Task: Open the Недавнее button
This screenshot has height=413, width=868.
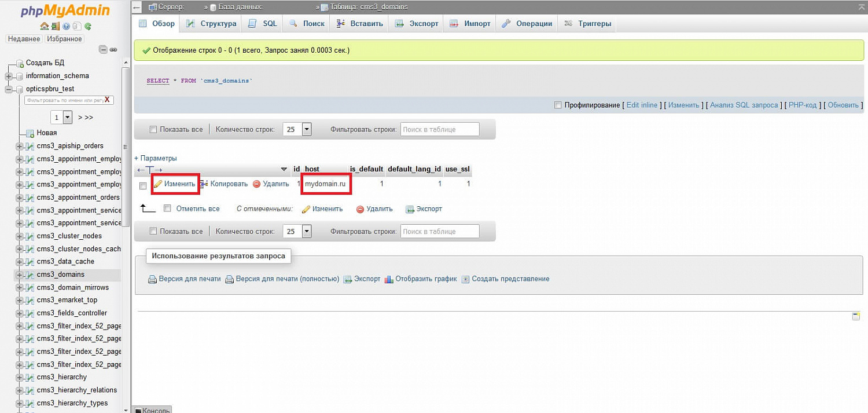Action: point(24,39)
